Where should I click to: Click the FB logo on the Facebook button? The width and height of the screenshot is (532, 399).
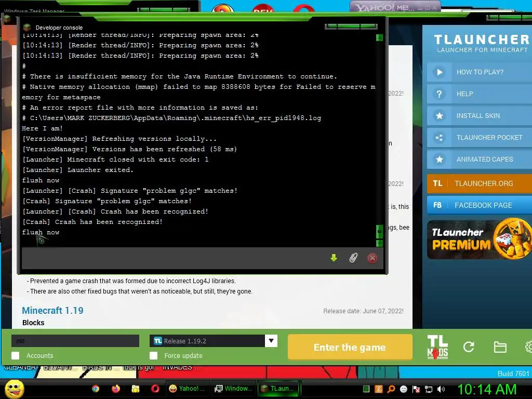(x=437, y=205)
